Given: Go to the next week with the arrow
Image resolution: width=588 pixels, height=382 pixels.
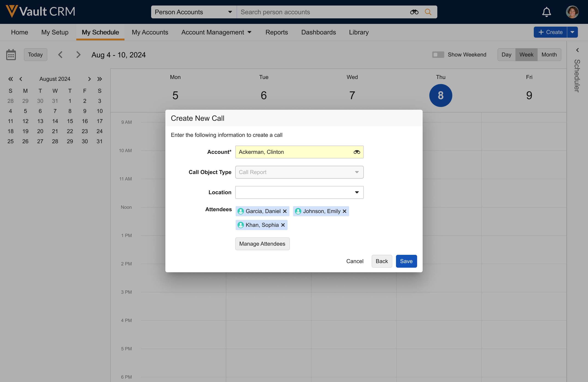Looking at the screenshot, I should (x=78, y=55).
